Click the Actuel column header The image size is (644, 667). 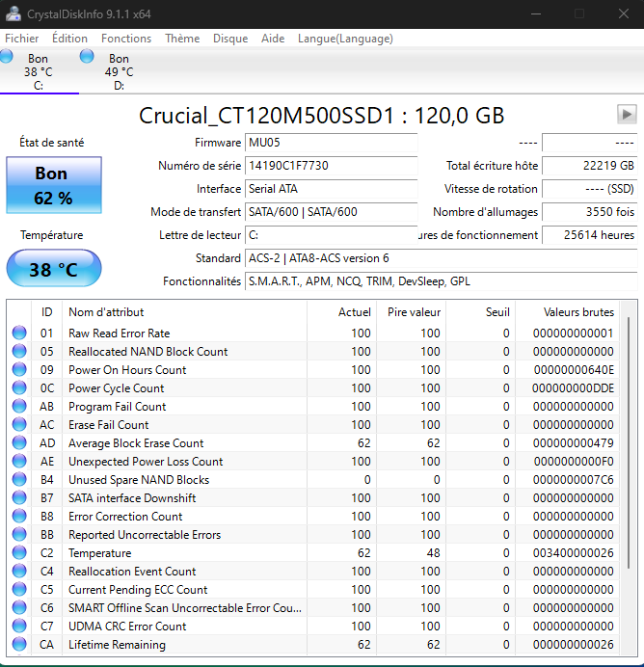[x=341, y=312]
